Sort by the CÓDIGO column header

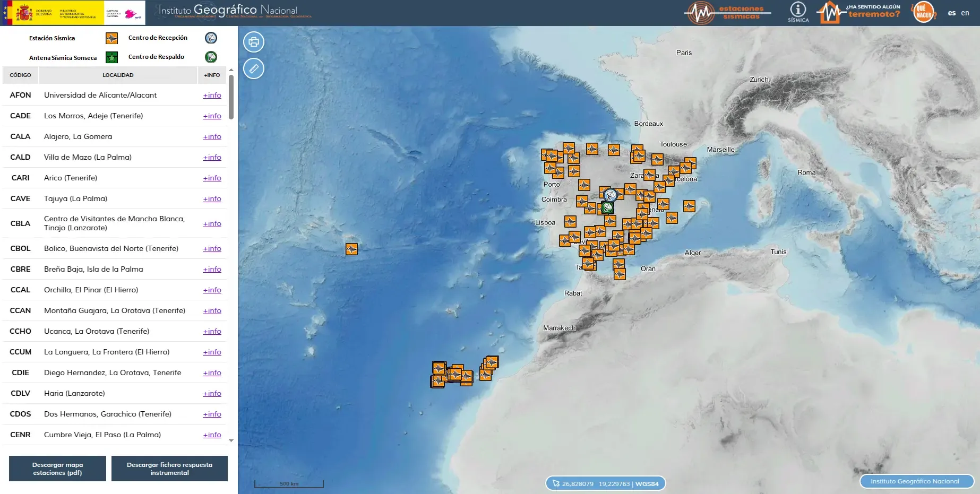(20, 75)
